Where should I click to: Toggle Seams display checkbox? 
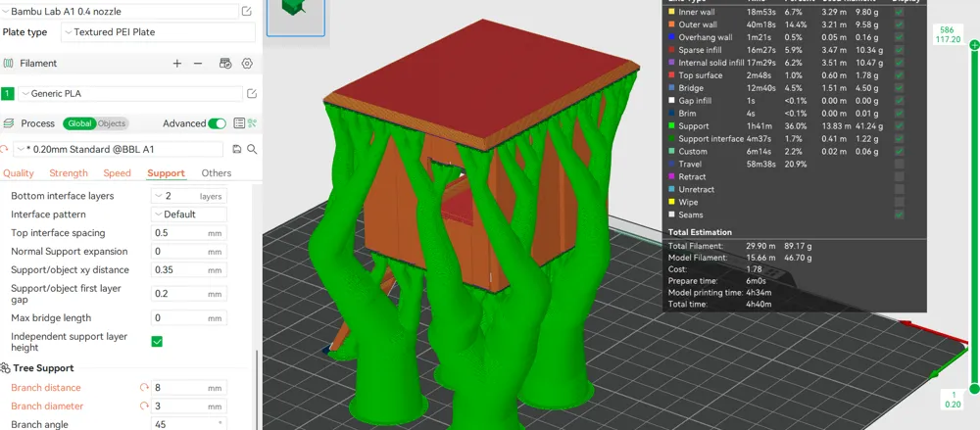click(899, 215)
